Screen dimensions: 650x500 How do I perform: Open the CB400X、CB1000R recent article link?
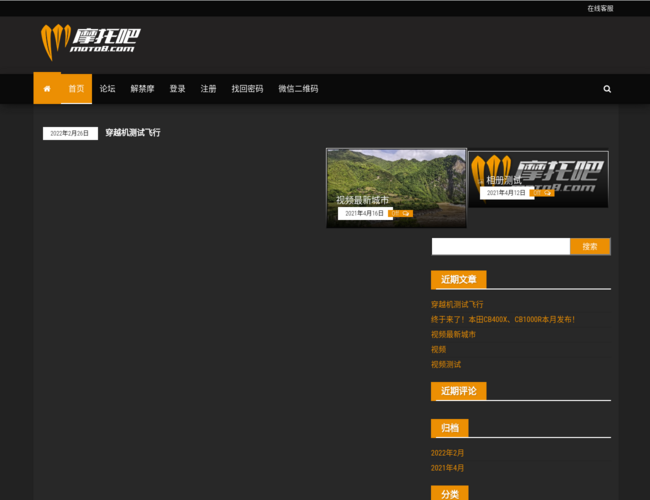[503, 319]
